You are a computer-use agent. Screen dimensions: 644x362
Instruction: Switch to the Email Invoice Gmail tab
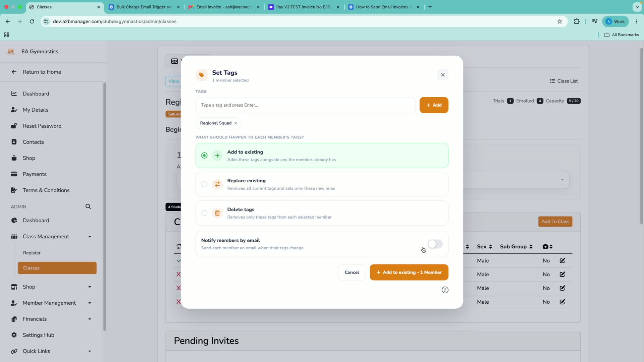coord(224,7)
